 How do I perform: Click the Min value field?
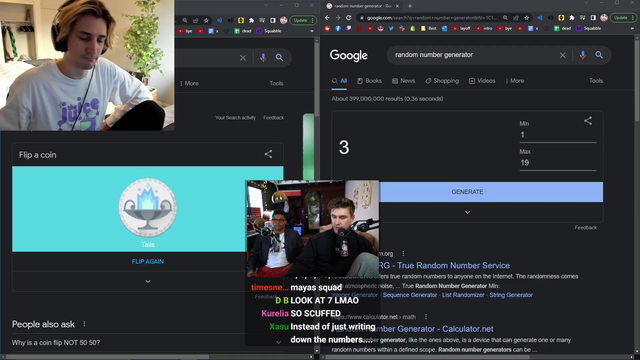coord(558,135)
